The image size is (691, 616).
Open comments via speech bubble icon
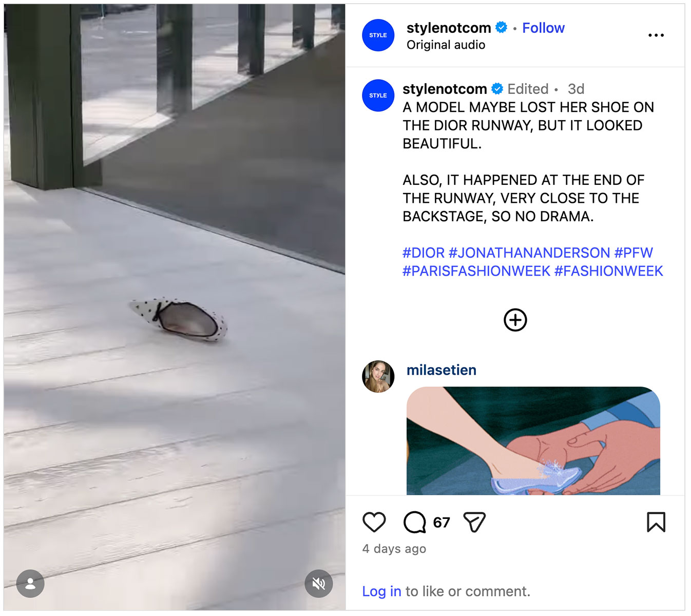click(414, 522)
